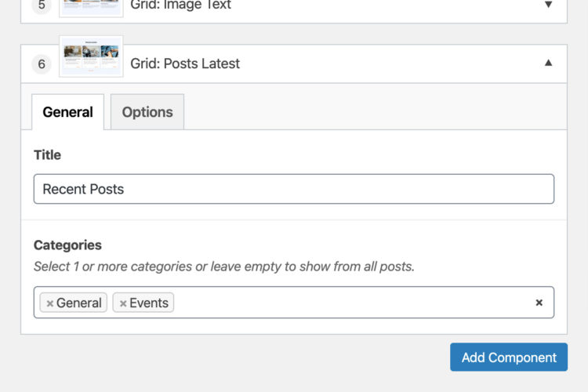Image resolution: width=588 pixels, height=392 pixels.
Task: Click the Grid: Posts Latest heading text
Action: 185,64
